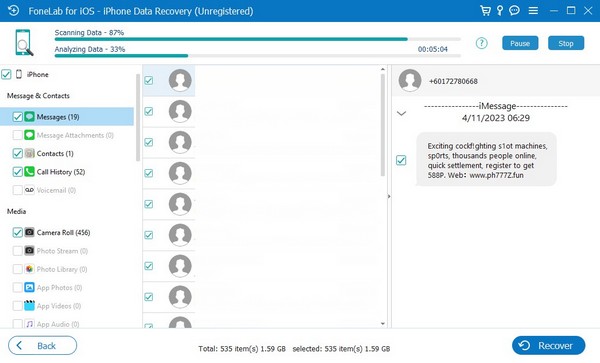Toggle the Photo Library (0) checkbox
Screen dimensions: 600x363
17,269
